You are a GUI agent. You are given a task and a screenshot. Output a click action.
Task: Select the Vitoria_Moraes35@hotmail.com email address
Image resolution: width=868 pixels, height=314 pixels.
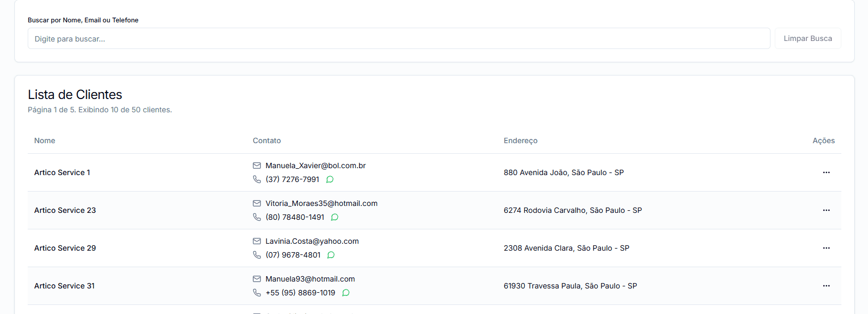pos(321,203)
